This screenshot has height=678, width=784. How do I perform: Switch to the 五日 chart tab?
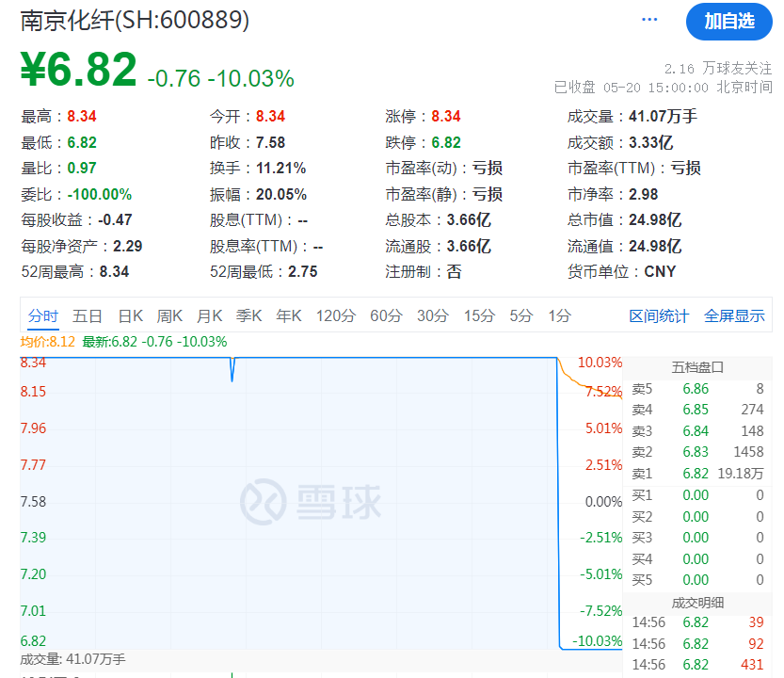(88, 315)
